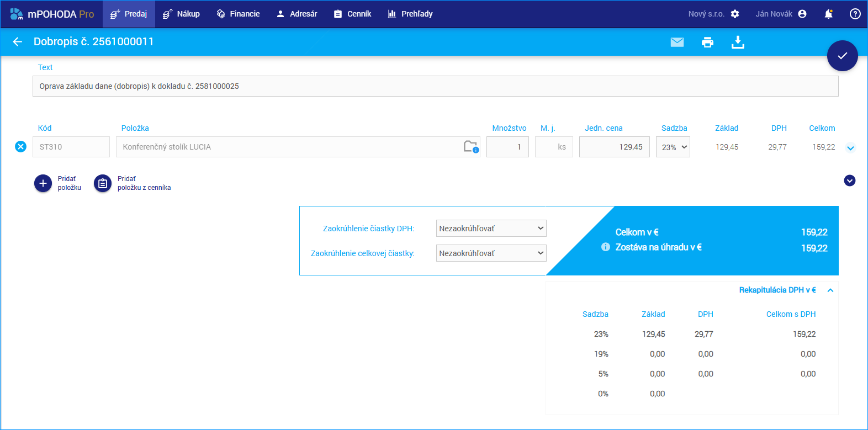Viewport: 868px width, 430px height.
Task: Expand item row details chevron
Action: click(x=851, y=148)
